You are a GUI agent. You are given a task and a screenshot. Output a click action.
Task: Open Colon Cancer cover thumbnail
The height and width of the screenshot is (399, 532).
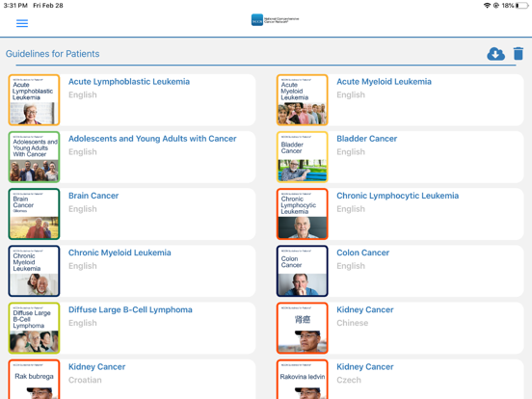303,271
